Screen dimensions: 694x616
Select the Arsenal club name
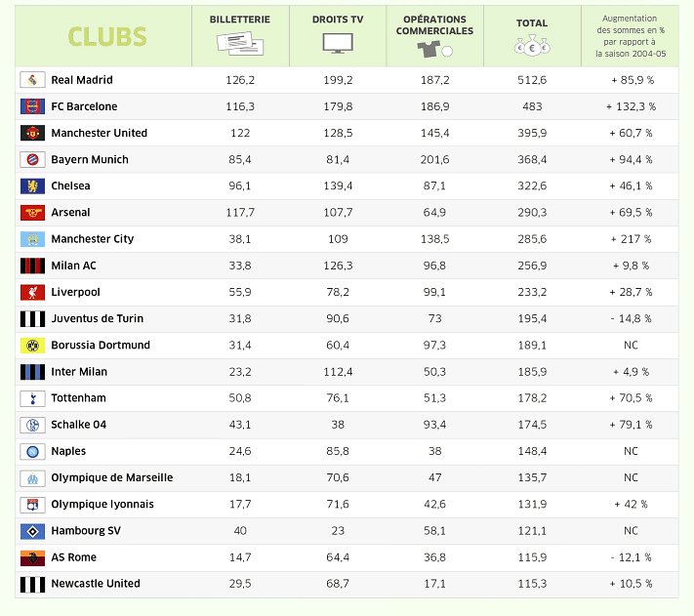pos(70,212)
